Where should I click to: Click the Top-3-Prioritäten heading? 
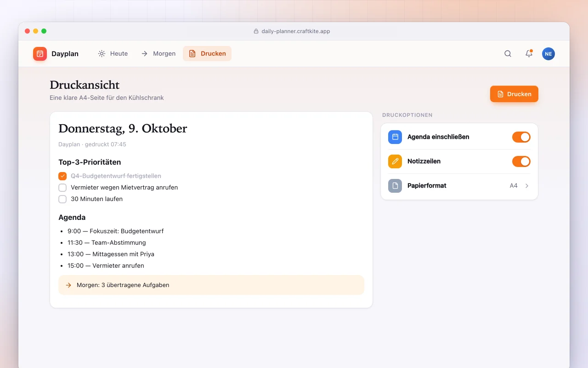(x=90, y=162)
